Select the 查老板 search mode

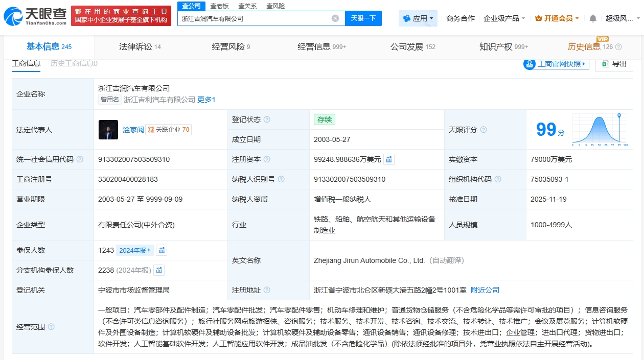219,6
